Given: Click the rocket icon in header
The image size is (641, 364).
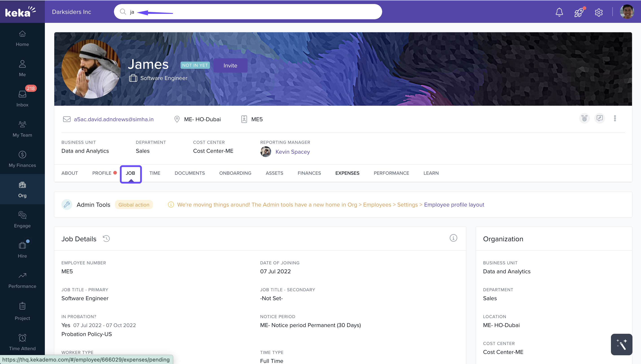Looking at the screenshot, I should point(579,12).
